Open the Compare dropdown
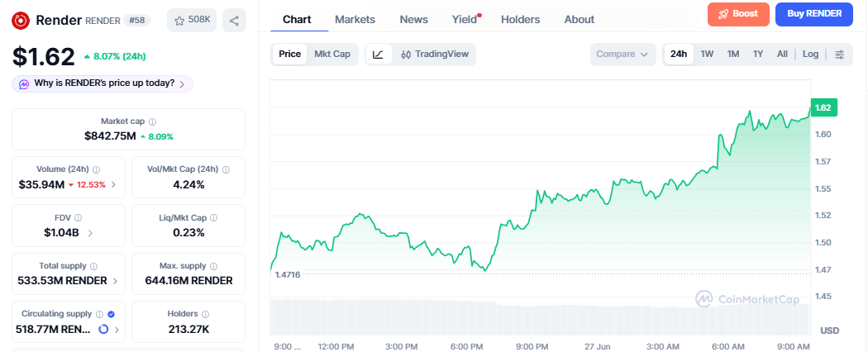This screenshot has width=868, height=352. coord(622,55)
